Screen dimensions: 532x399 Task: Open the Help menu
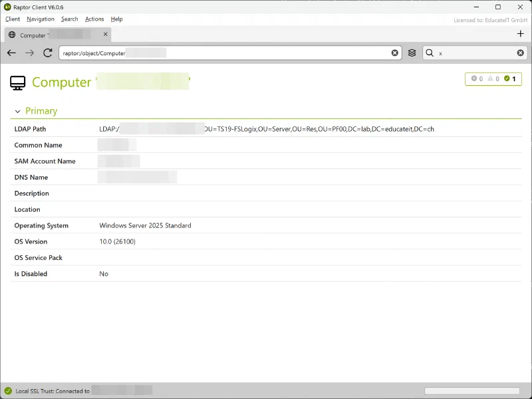pos(117,19)
